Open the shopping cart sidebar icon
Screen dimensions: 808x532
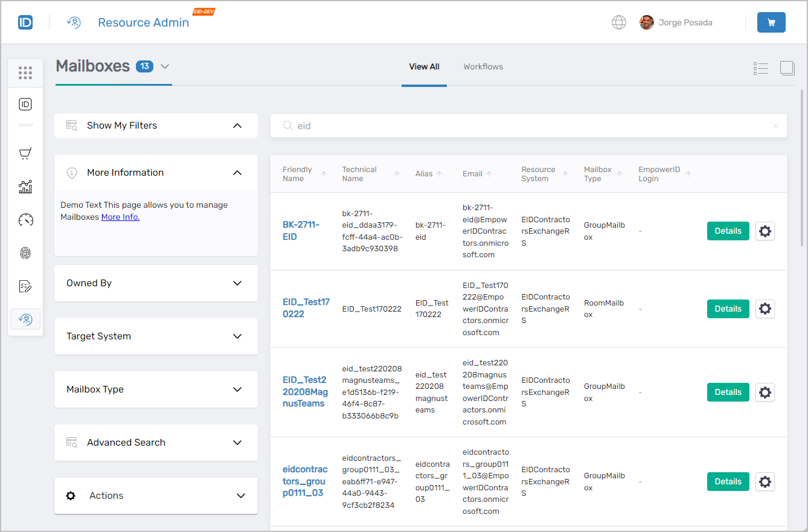25,153
